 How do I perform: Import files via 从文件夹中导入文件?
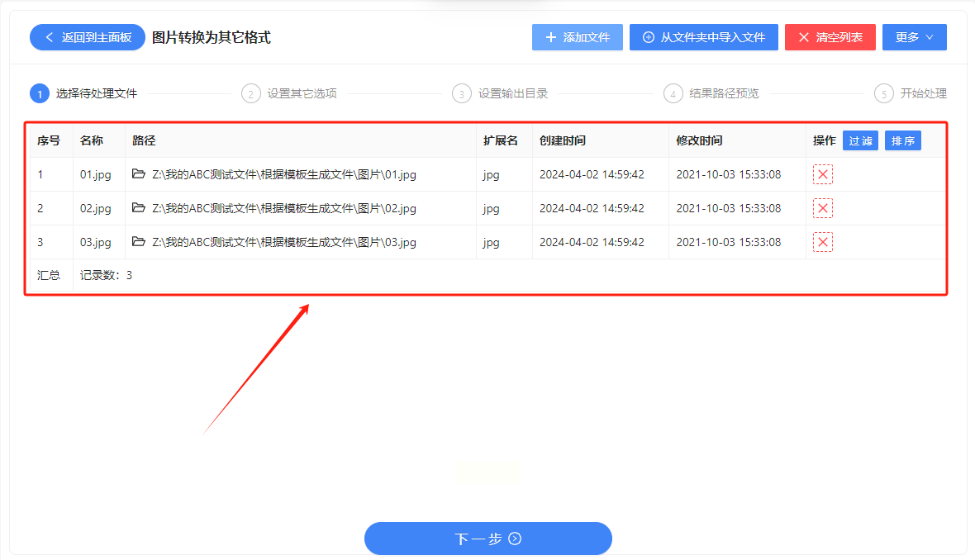703,37
